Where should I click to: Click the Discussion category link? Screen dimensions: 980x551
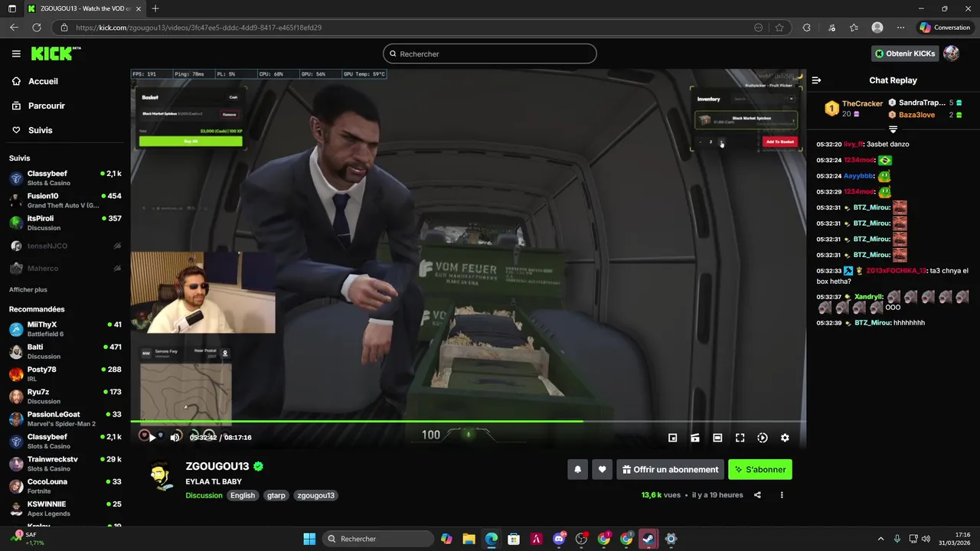[x=204, y=495]
